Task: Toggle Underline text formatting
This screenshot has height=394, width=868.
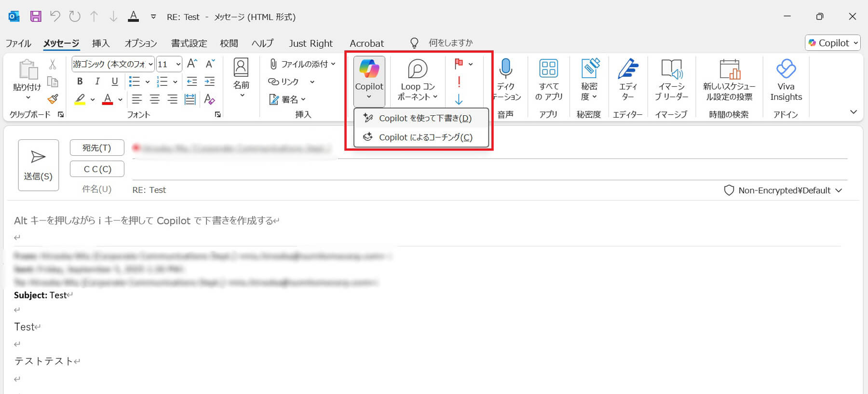Action: [115, 82]
